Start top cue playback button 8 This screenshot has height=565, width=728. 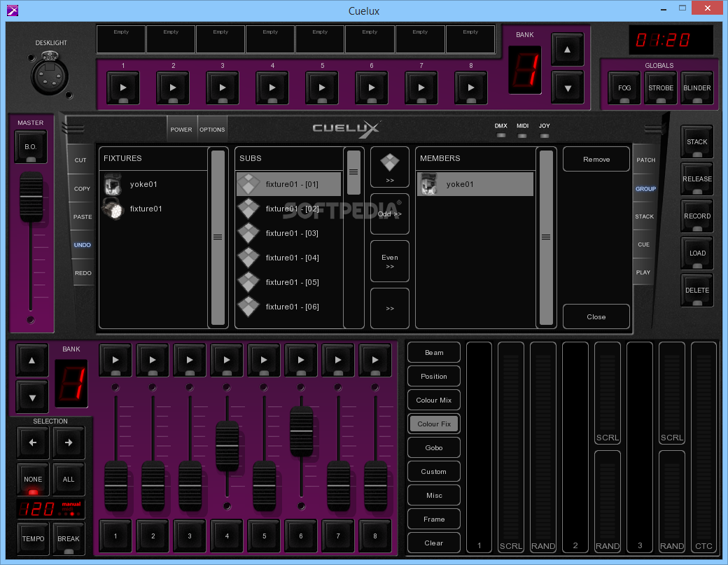coord(471,88)
